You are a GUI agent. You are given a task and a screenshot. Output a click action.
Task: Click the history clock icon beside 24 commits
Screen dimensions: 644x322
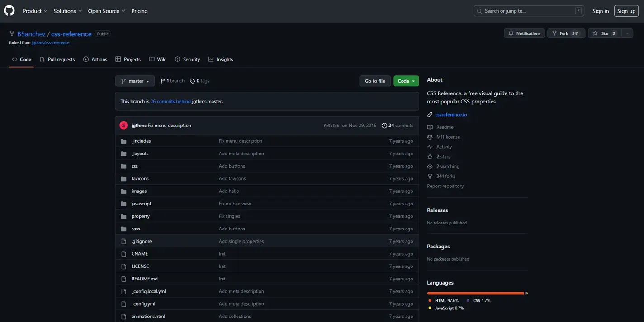point(384,126)
